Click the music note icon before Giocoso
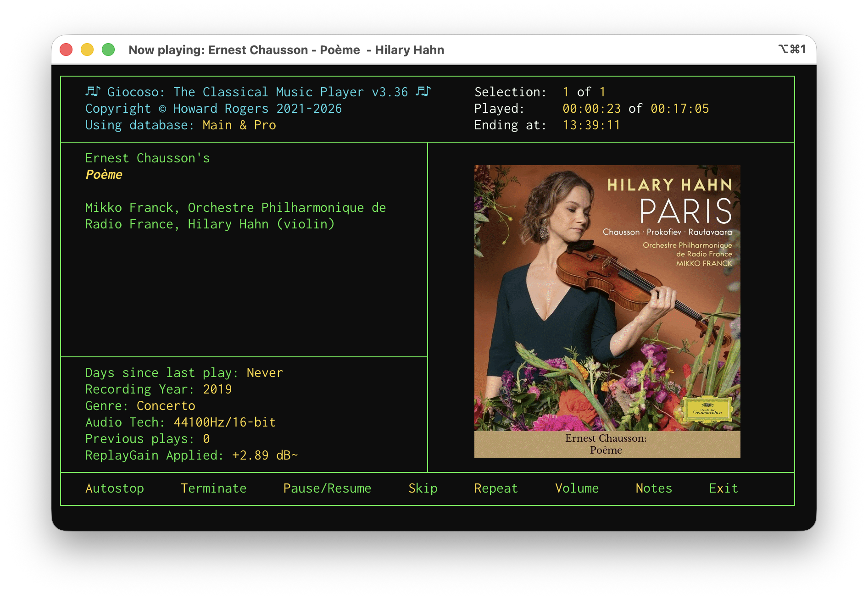 (x=93, y=92)
